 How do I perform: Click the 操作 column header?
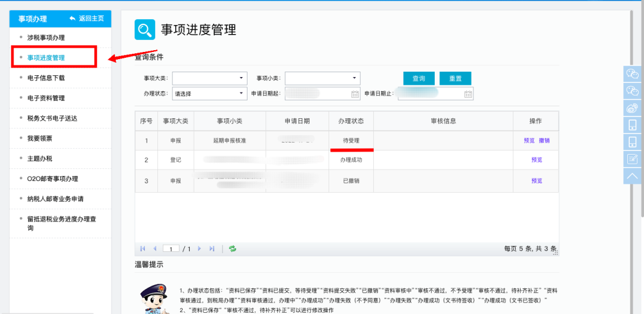click(535, 121)
